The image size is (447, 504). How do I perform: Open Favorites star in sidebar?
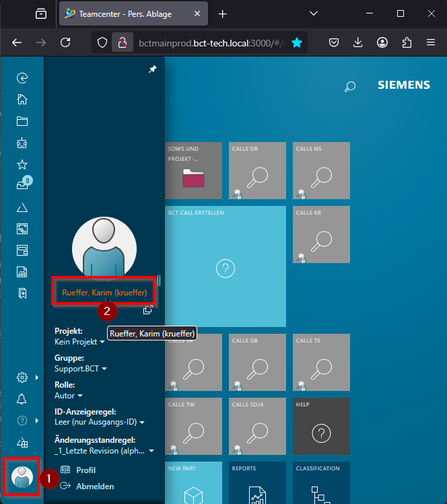pos(22,165)
